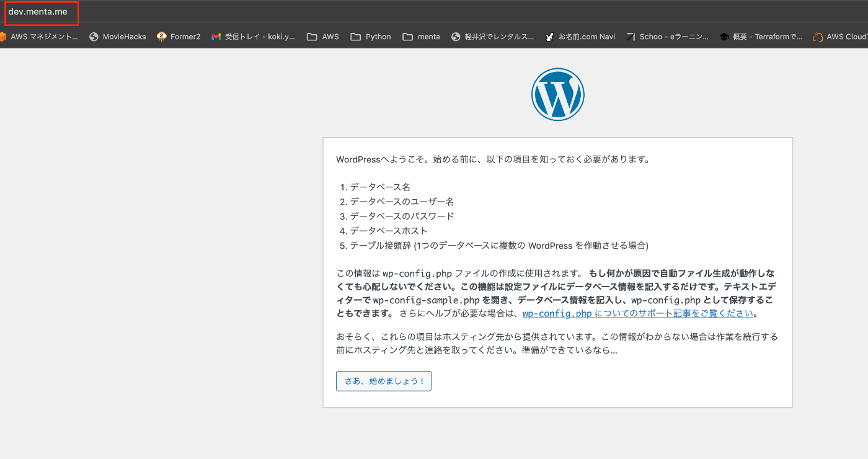868x459 pixels.
Task: Click the データベースのユーザー名 list item
Action: pyautogui.click(x=402, y=202)
